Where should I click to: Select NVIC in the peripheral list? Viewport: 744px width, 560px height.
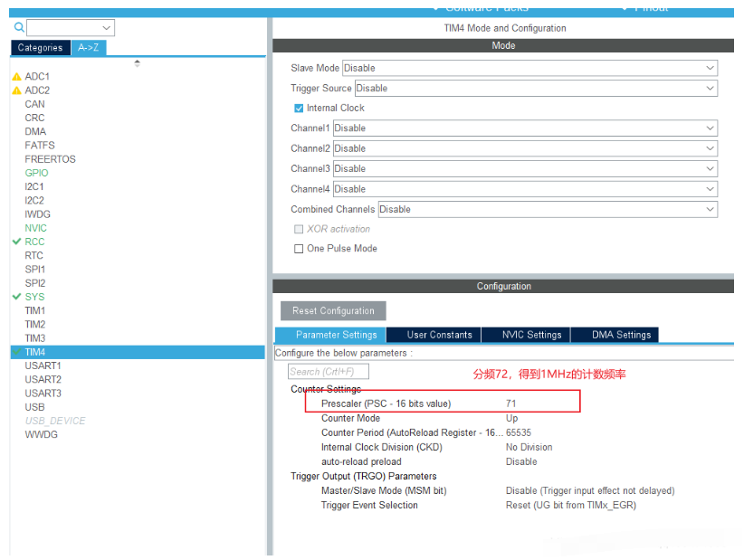(35, 228)
